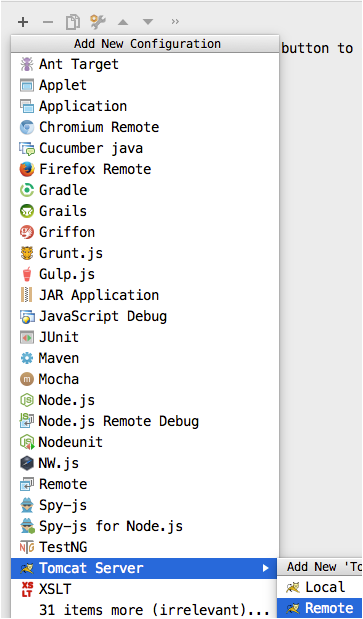Click the Ant Target ant icon
Screen dimensions: 363x619
27,64
